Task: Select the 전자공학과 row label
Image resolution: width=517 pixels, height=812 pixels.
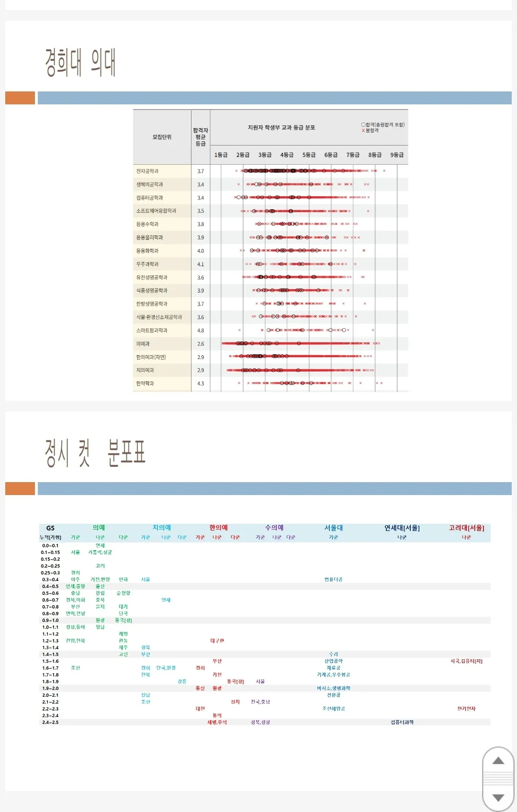Action: click(147, 171)
